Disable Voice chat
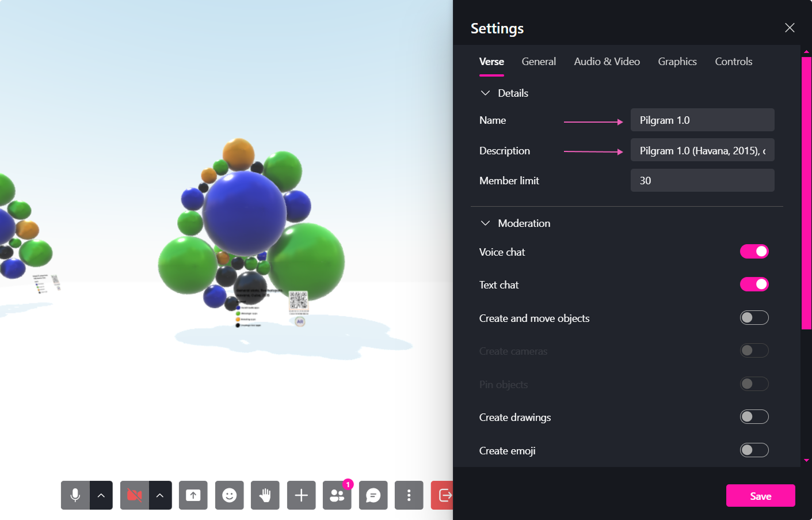The image size is (812, 520). (x=754, y=251)
